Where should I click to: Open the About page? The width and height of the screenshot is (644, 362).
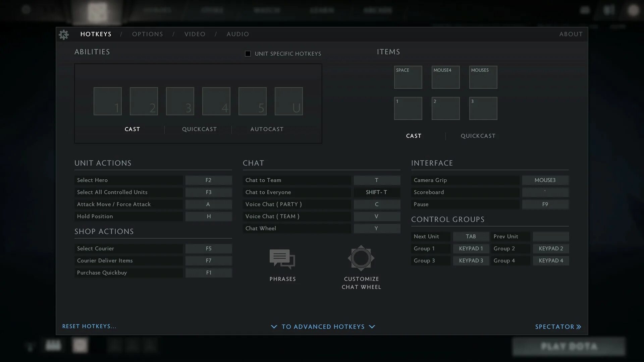coord(571,34)
